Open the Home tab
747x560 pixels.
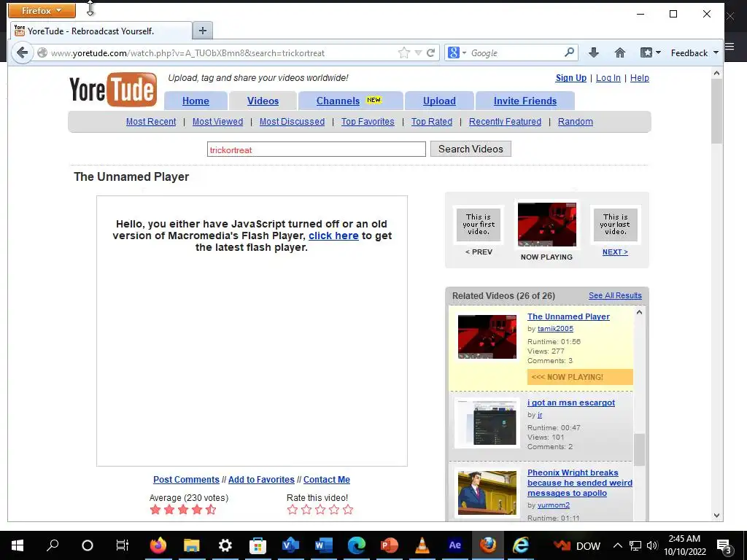[196, 101]
